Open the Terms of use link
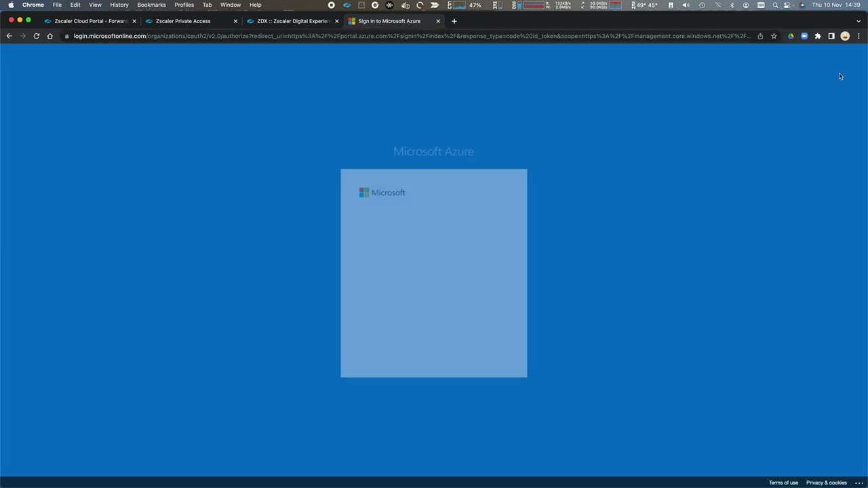Image resolution: width=868 pixels, height=488 pixels. [x=783, y=483]
